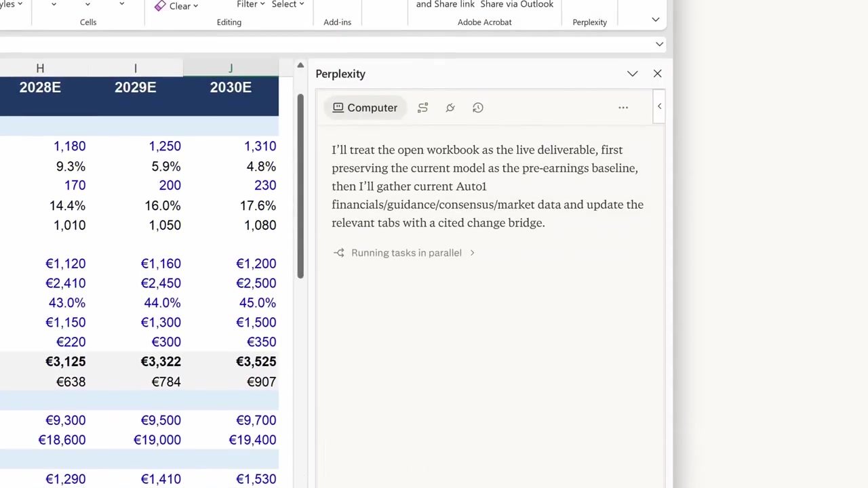
Task: Collapse the ribbon with the chevron
Action: click(655, 20)
